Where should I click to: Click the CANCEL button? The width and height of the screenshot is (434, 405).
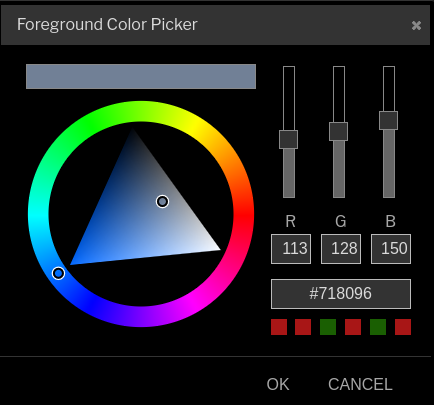(x=360, y=384)
